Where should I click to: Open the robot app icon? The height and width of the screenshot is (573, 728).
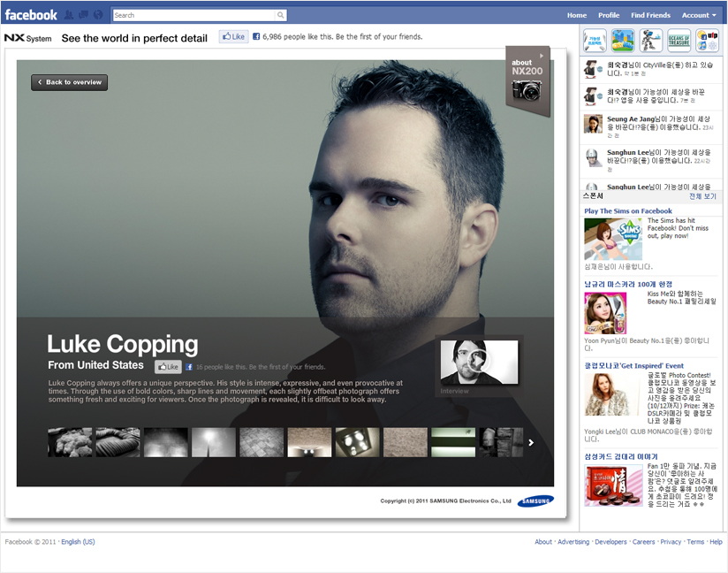pyautogui.click(x=651, y=41)
